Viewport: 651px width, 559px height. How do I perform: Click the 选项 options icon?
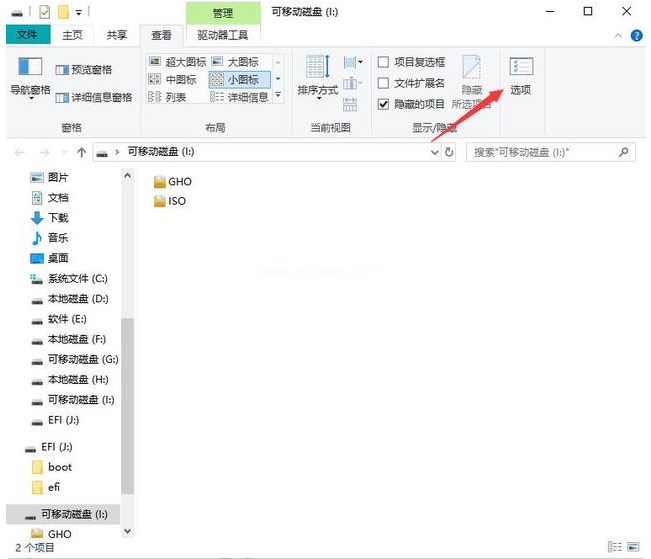[520, 76]
